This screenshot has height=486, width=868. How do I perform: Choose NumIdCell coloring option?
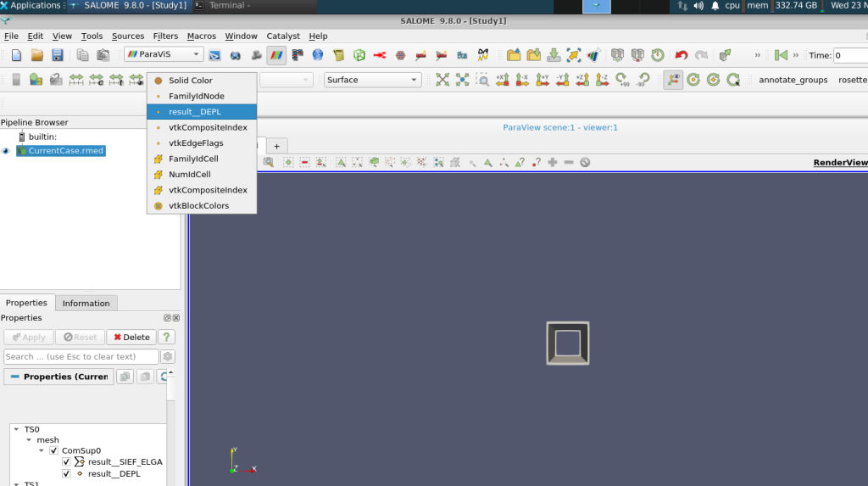[x=202, y=174]
